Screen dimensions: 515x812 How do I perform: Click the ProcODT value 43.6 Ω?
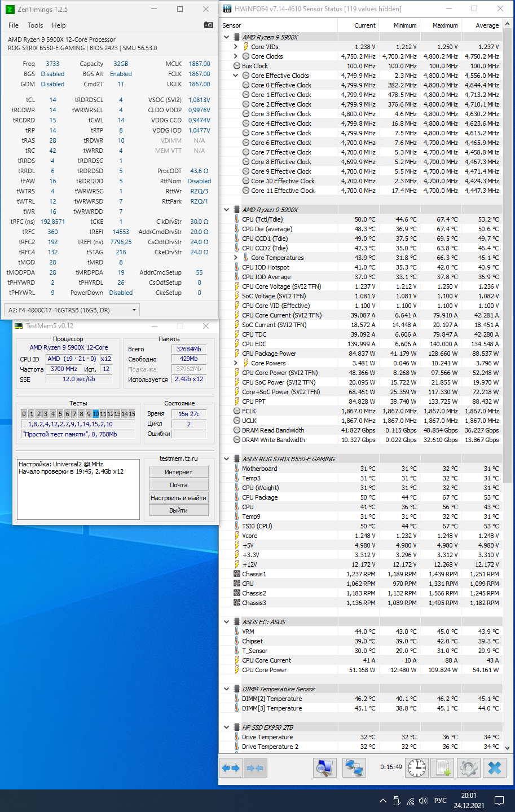(199, 171)
